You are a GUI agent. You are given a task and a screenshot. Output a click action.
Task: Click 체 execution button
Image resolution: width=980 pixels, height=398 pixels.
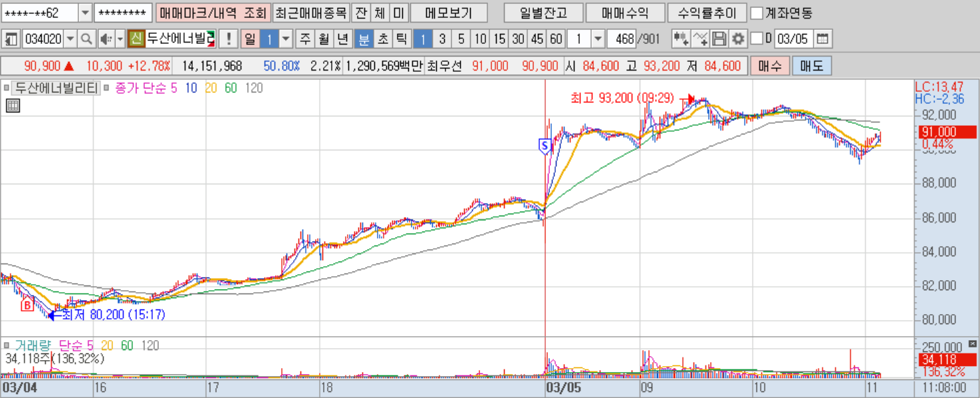[x=379, y=13]
